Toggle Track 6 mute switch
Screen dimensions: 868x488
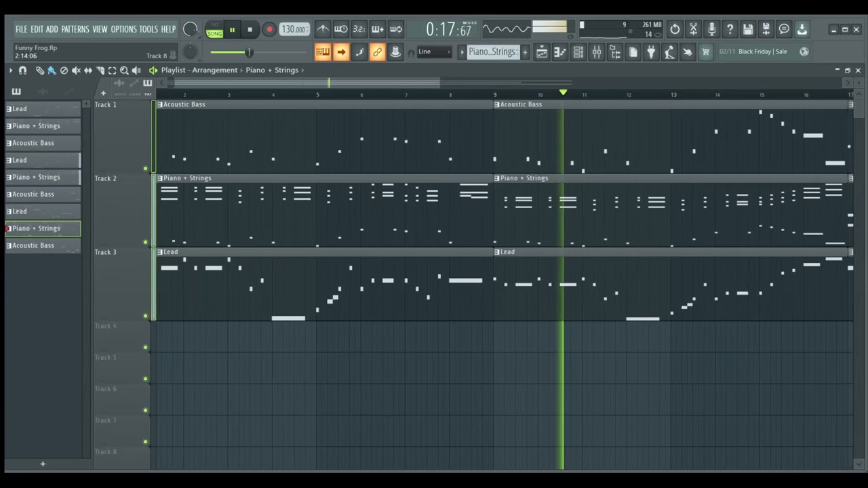click(x=145, y=411)
